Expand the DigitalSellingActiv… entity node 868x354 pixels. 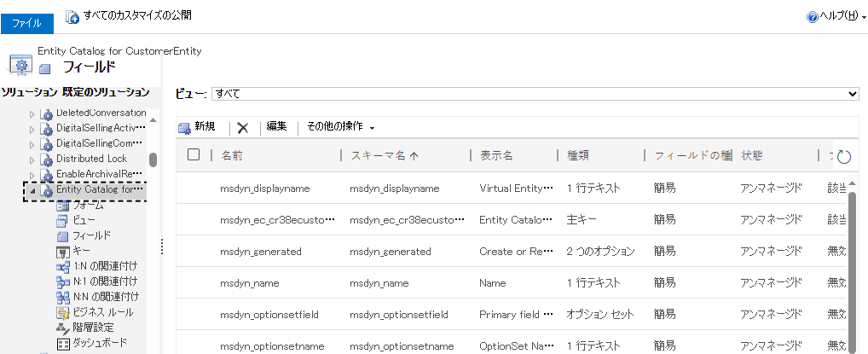coord(32,129)
